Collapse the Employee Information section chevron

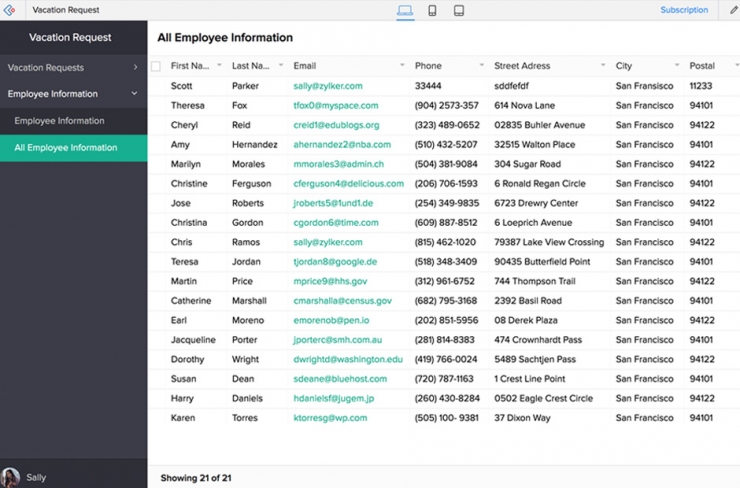tap(135, 93)
